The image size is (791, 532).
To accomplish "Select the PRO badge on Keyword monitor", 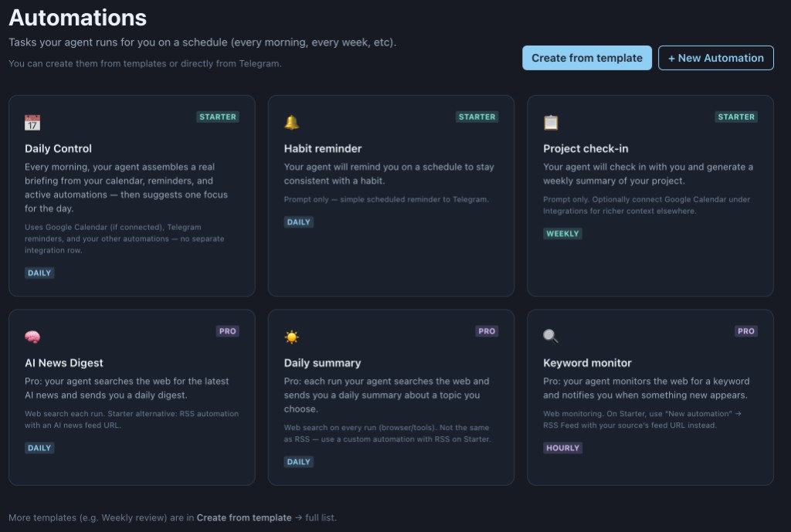I will click(x=746, y=330).
